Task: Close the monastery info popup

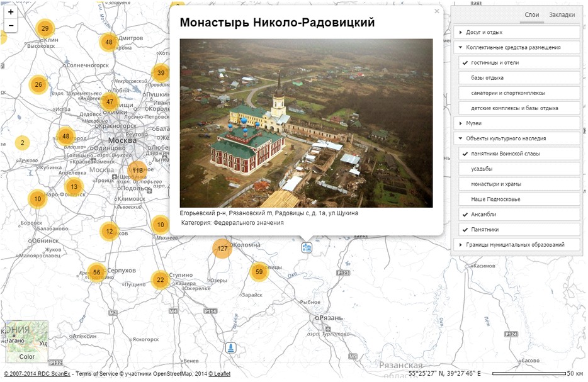Action: (436, 11)
